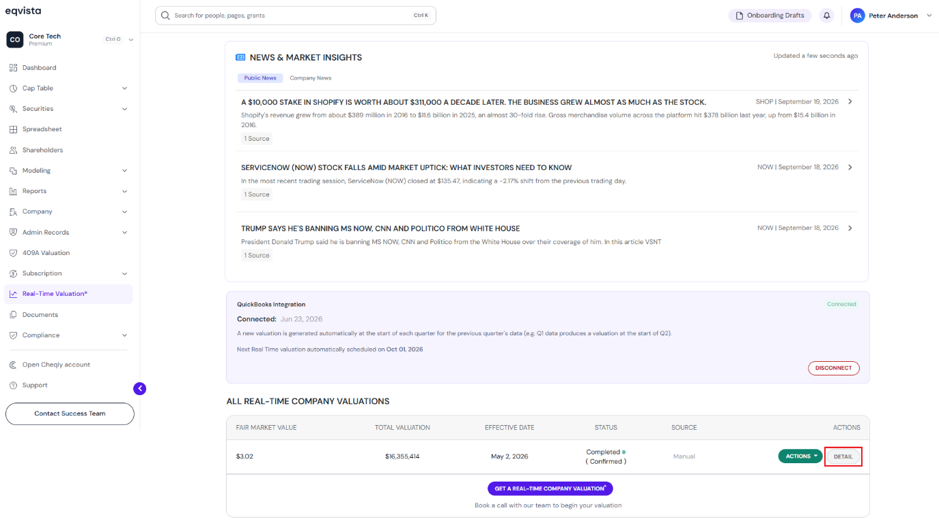939x521 pixels.
Task: Click the Documents sidebar icon
Action: click(x=13, y=314)
